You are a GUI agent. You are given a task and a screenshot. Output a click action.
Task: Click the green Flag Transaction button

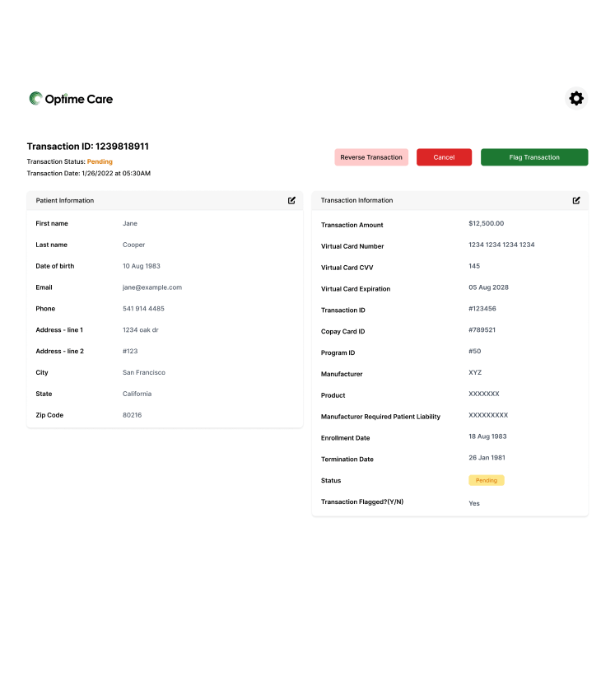(534, 157)
